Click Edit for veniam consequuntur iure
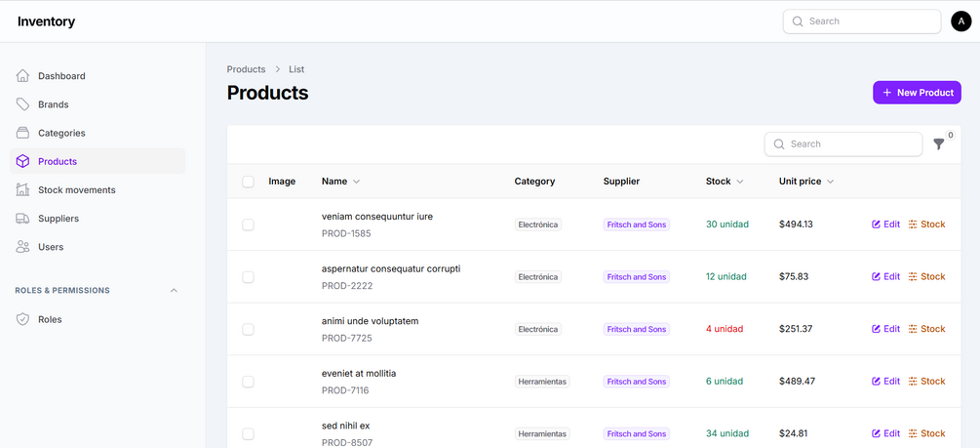This screenshot has height=448, width=980. pos(885,224)
